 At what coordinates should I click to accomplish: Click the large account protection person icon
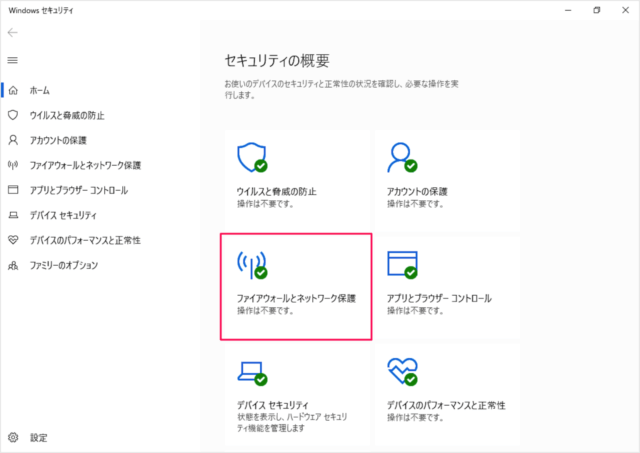tap(402, 157)
